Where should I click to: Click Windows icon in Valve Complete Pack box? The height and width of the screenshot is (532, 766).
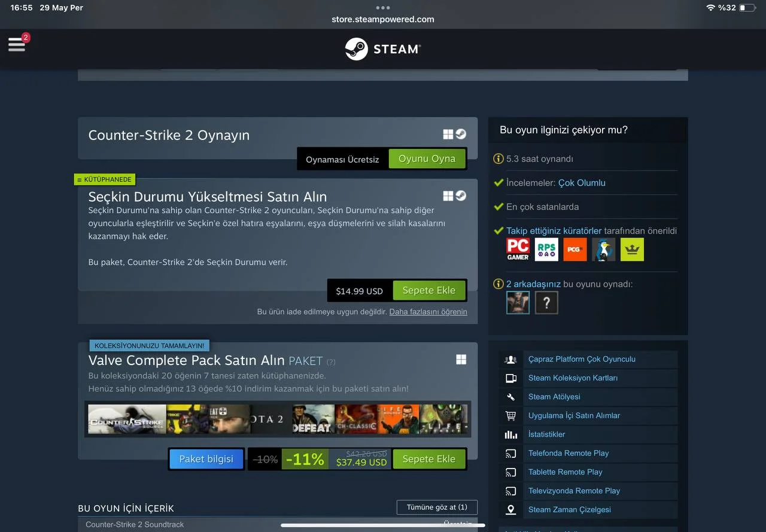coord(461,359)
